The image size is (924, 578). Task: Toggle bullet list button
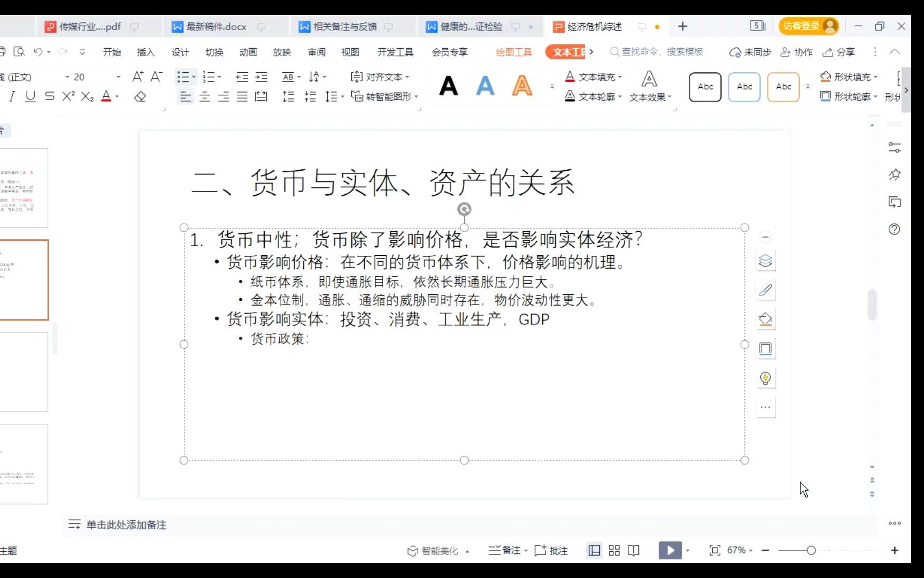pyautogui.click(x=183, y=77)
